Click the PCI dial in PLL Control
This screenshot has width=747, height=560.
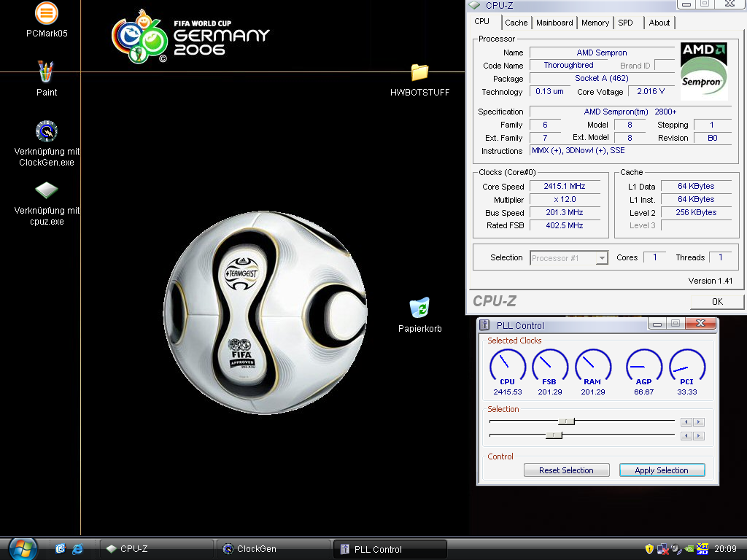(687, 367)
